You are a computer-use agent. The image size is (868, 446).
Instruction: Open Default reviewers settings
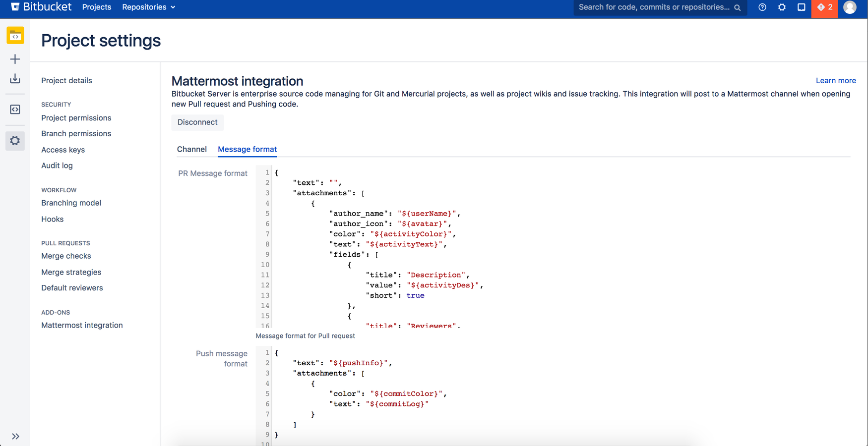click(72, 288)
